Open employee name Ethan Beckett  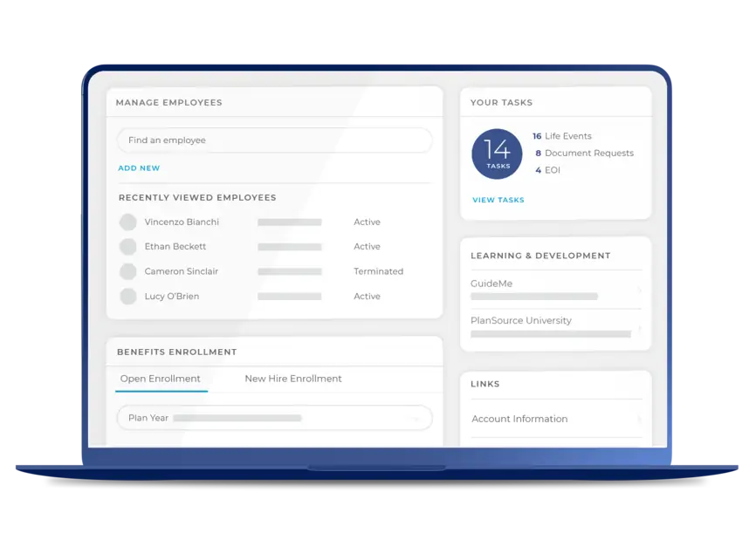175,247
